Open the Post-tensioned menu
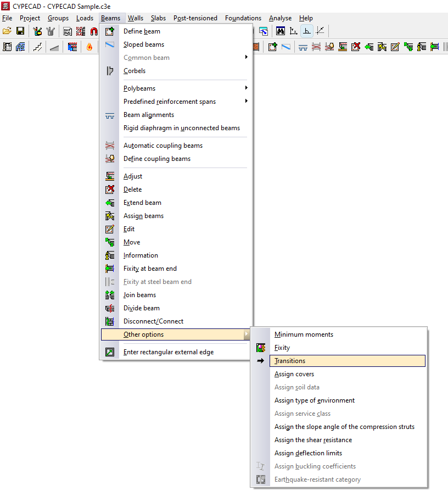Image resolution: width=448 pixels, height=502 pixels. click(x=195, y=18)
